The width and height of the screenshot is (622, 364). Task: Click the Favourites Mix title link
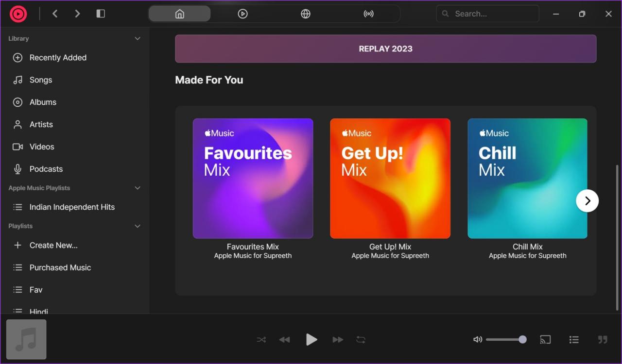tap(253, 247)
